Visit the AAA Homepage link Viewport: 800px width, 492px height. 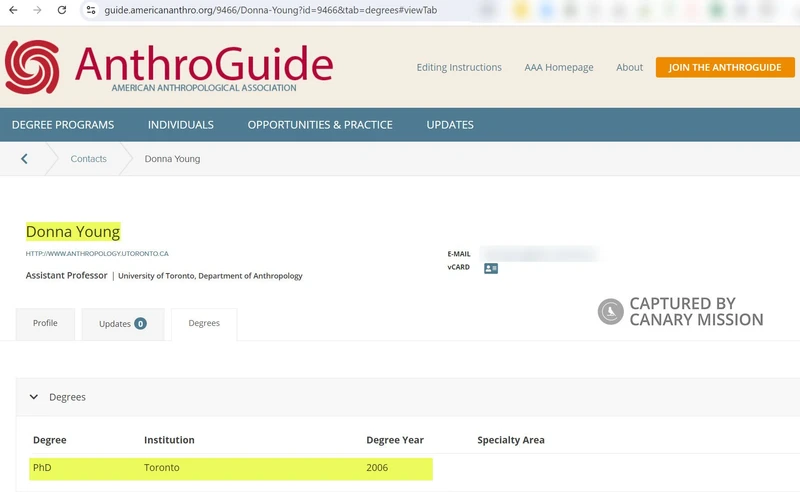click(x=559, y=68)
